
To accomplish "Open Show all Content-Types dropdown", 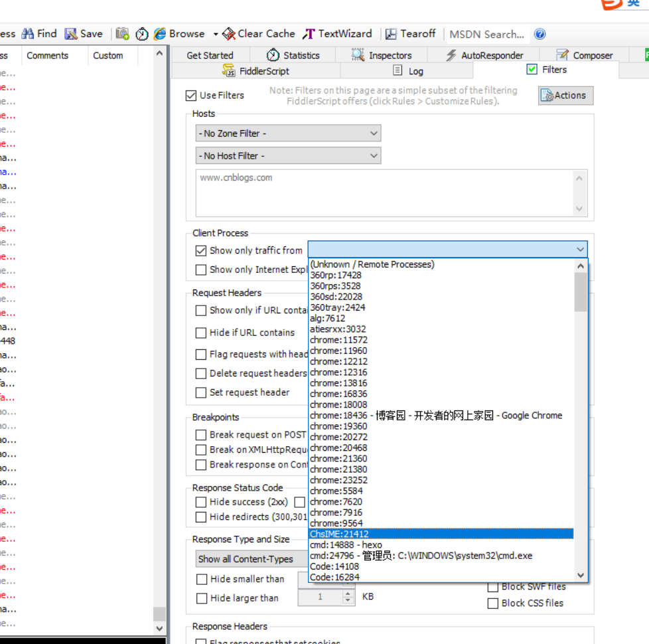I will pyautogui.click(x=252, y=559).
